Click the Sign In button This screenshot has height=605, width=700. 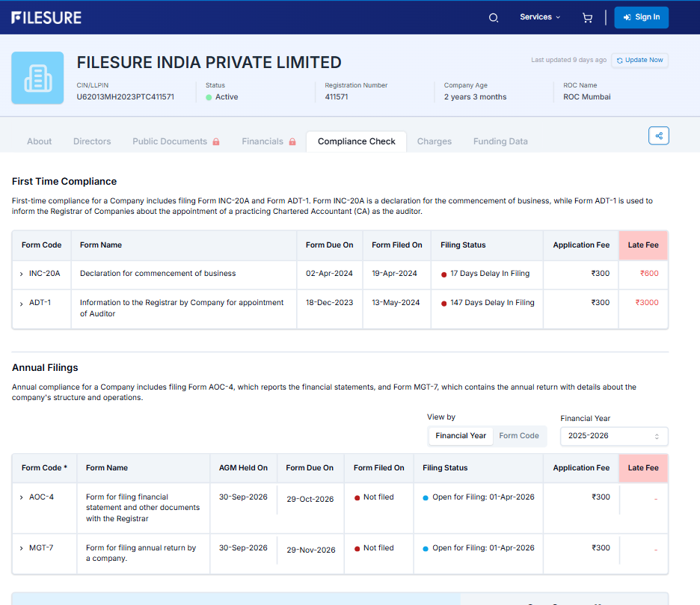click(x=641, y=17)
